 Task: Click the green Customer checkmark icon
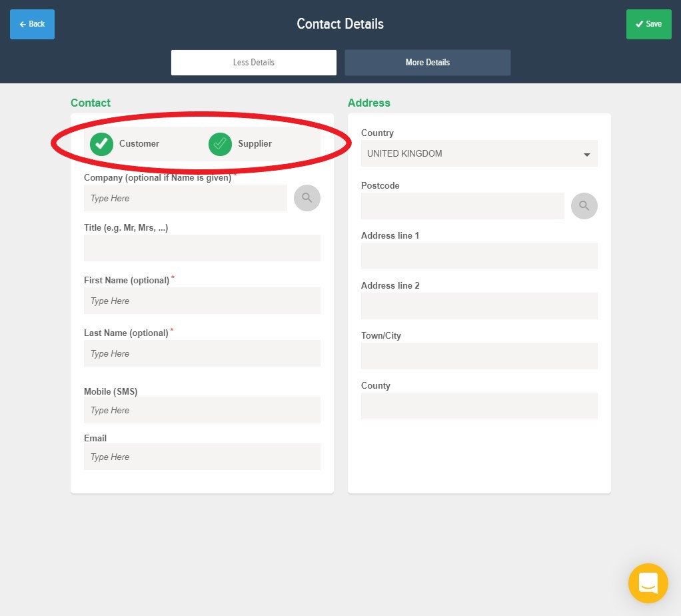click(101, 143)
